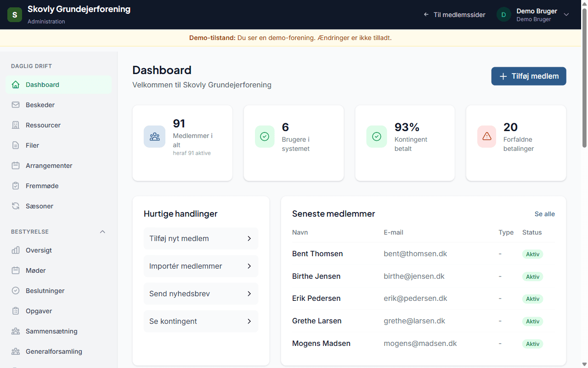588x368 pixels.
Task: Click chevron on Send nyhedsbrev row
Action: (249, 293)
